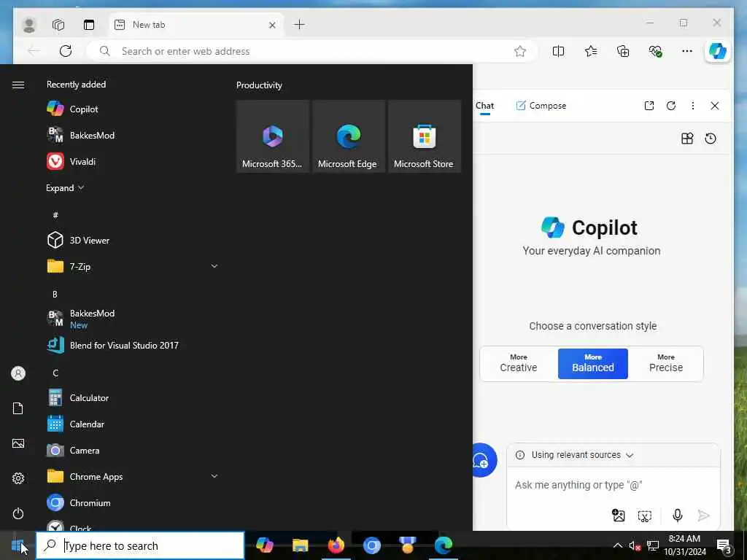Add an image to Copilot prompt

pos(618,516)
